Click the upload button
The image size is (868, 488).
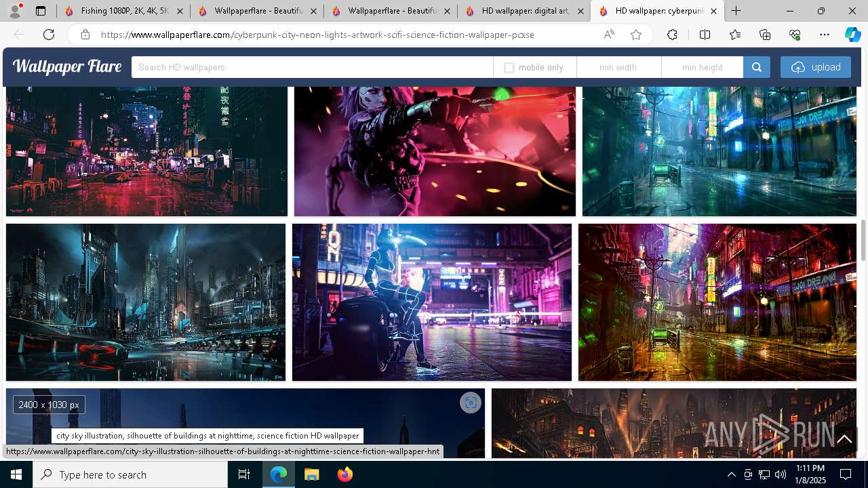tap(816, 67)
